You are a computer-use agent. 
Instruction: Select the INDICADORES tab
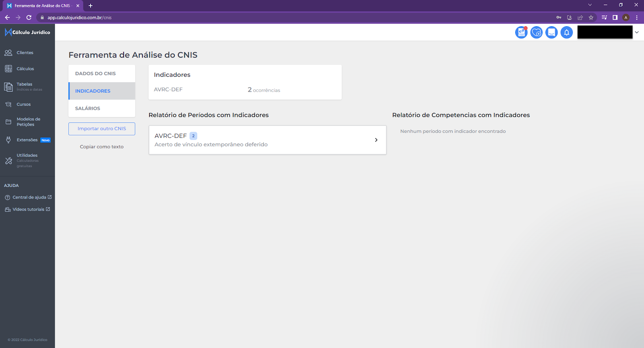(x=102, y=91)
